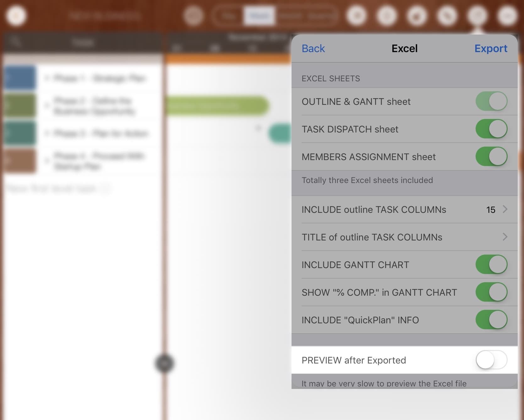
Task: Open the more options ellipsis button
Action: pos(507,16)
